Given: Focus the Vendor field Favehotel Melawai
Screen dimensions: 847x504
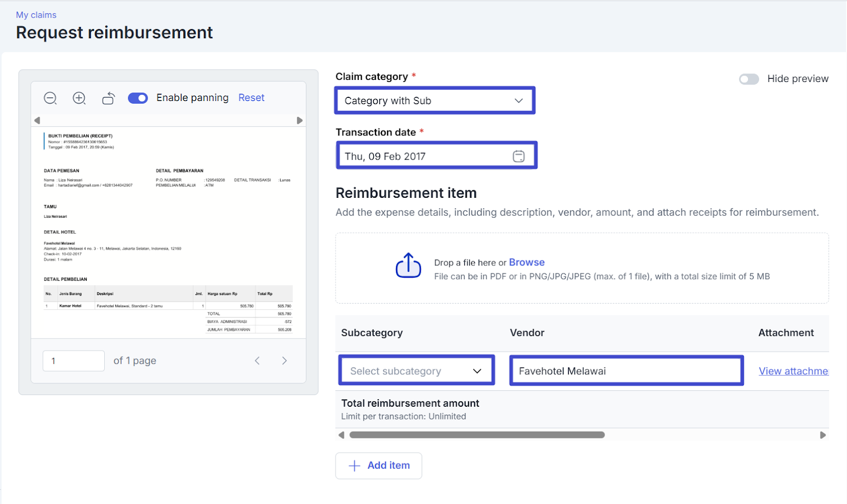Looking at the screenshot, I should tap(626, 371).
